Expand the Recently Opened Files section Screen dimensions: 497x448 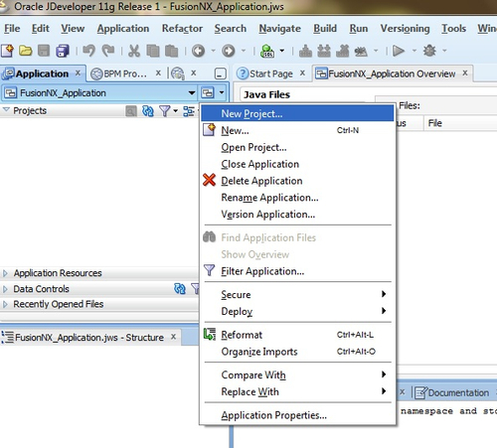[5, 304]
